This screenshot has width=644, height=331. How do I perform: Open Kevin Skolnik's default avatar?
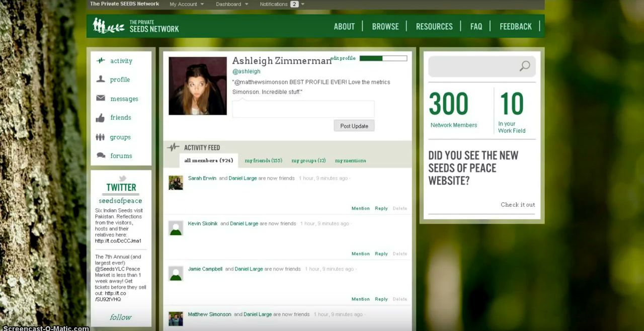[x=176, y=228]
